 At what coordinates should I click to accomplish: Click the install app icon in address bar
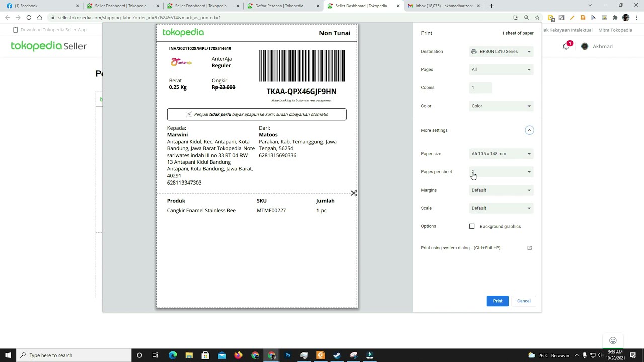[516, 17]
